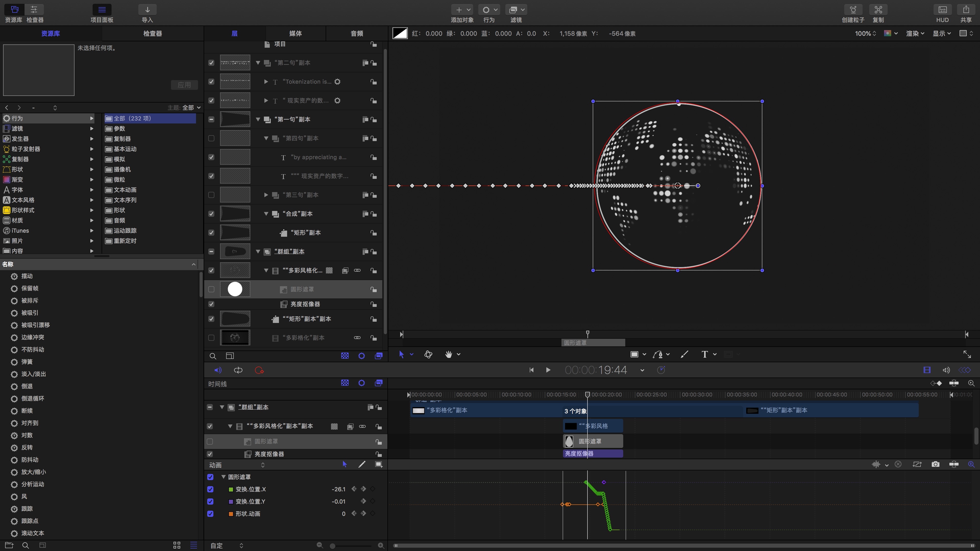Click the Import (导入) arrow icon
Screen dimensions: 980x551
(x=147, y=10)
